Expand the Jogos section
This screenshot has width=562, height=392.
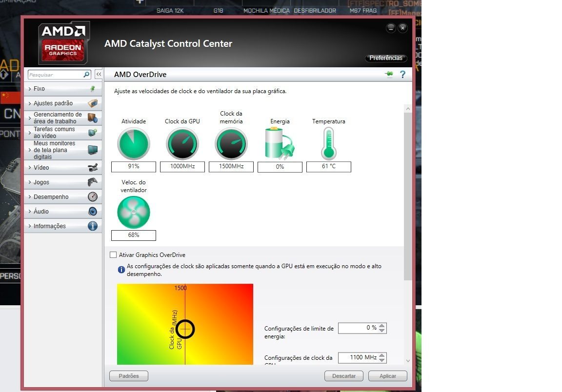pyautogui.click(x=63, y=182)
